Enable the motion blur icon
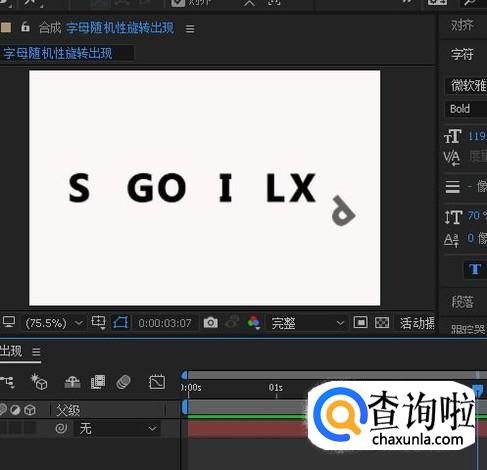The height and width of the screenshot is (470, 487). point(123,382)
